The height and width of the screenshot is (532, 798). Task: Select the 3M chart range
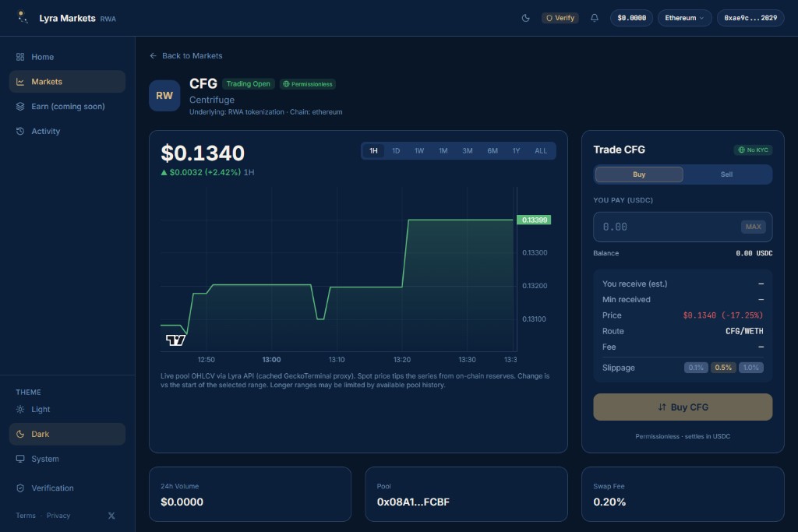(468, 150)
